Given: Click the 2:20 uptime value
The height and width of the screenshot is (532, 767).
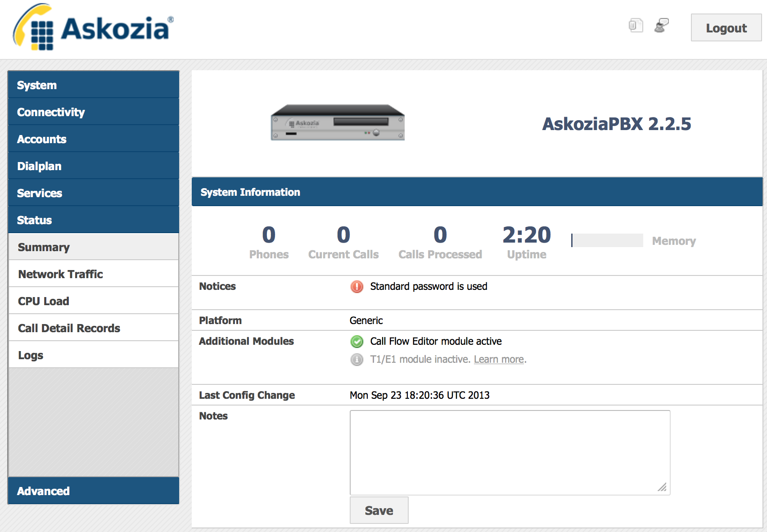Looking at the screenshot, I should click(x=527, y=234).
